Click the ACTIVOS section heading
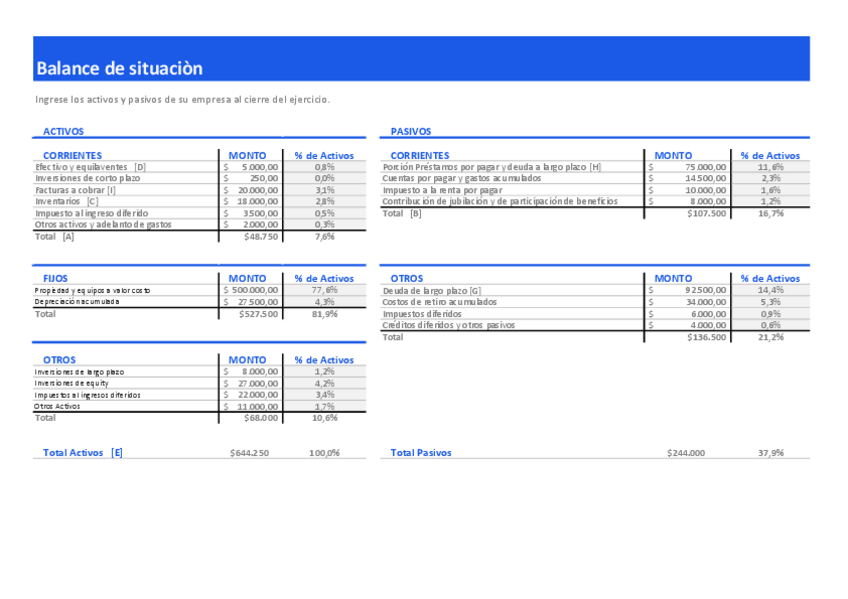Image resolution: width=848 pixels, height=599 pixels. coord(63,131)
